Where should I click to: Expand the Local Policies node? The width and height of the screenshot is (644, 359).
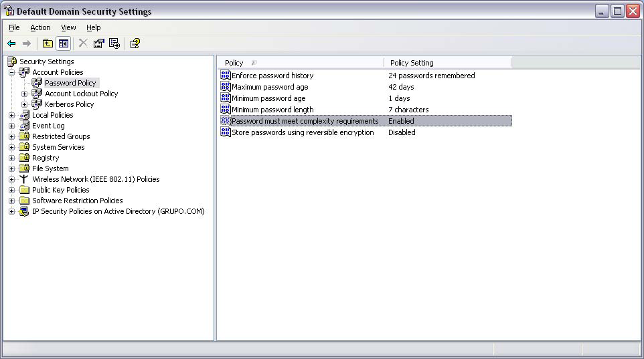pos(11,115)
